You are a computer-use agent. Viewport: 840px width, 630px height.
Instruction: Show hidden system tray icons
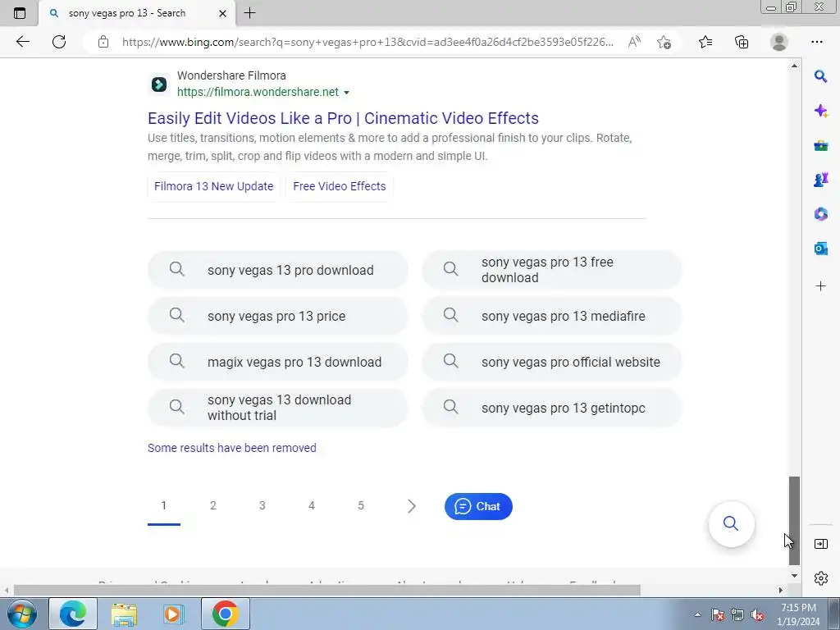697,615
